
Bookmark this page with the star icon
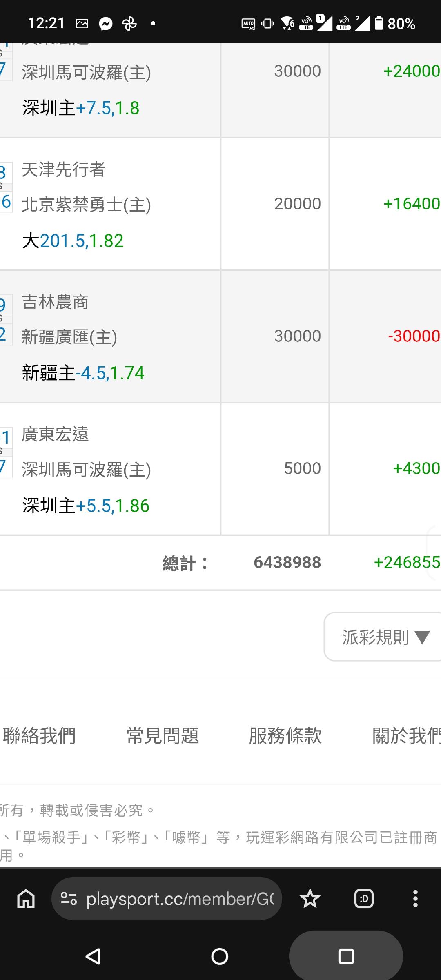310,899
